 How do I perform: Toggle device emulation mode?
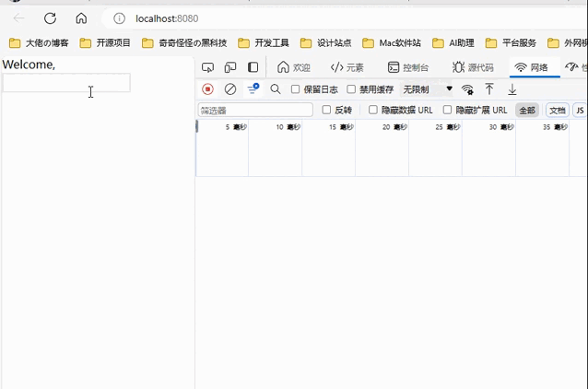coord(230,67)
